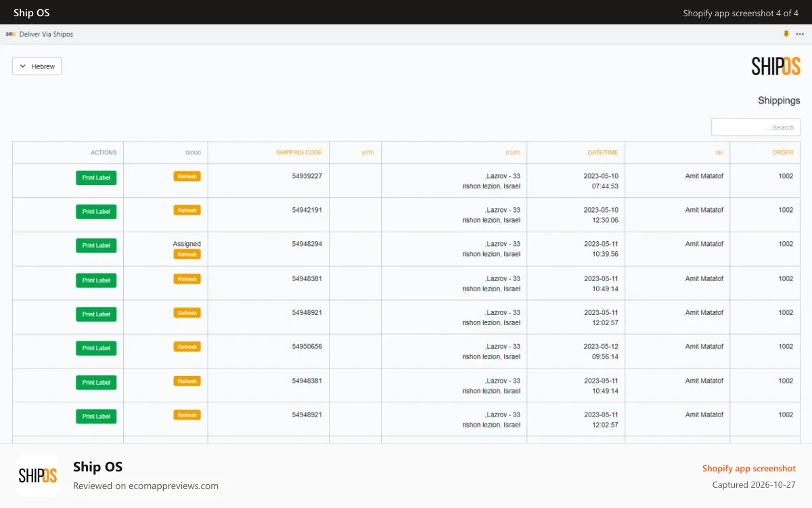Click order 1002 in the 54950656 row
The image size is (812, 508).
tap(786, 346)
